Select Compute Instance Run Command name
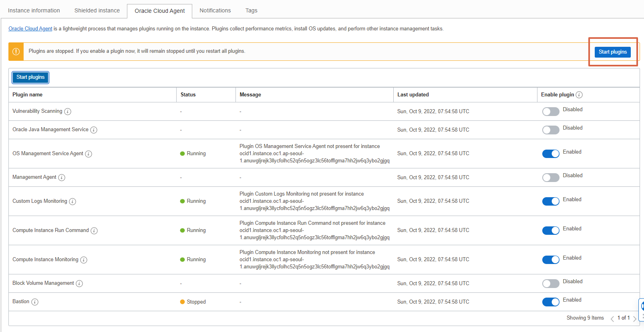The image size is (644, 332). point(50,230)
